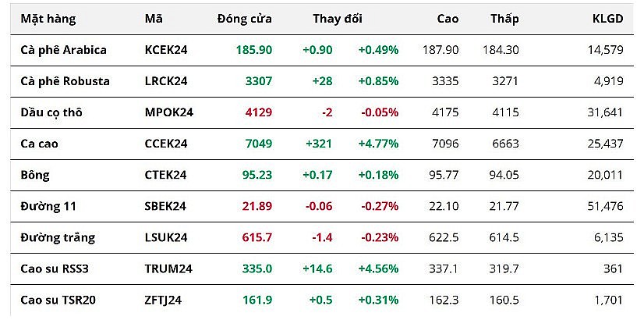
Task: Sort by Đóng cửa column header
Action: [x=244, y=18]
